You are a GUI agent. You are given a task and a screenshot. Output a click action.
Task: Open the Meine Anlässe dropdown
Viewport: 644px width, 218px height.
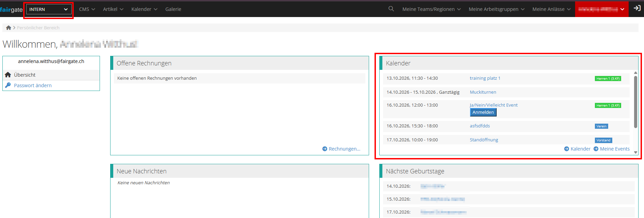[552, 9]
